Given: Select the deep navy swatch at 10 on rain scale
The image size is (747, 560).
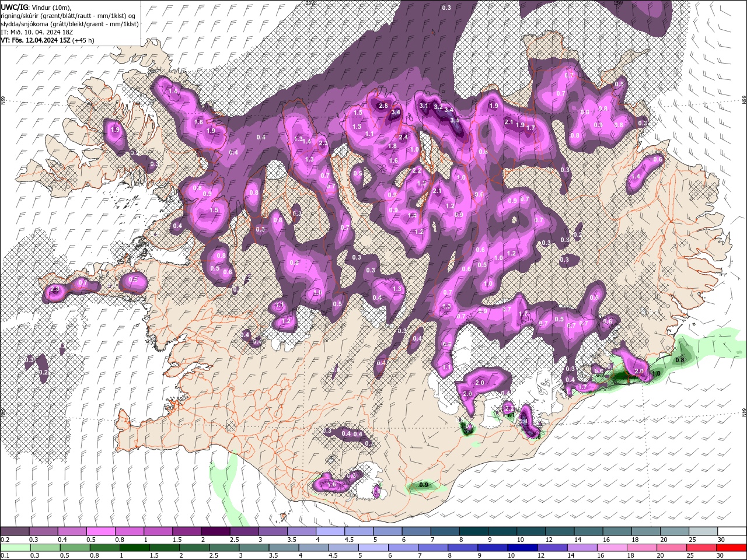Looking at the screenshot, I should coord(523,548).
